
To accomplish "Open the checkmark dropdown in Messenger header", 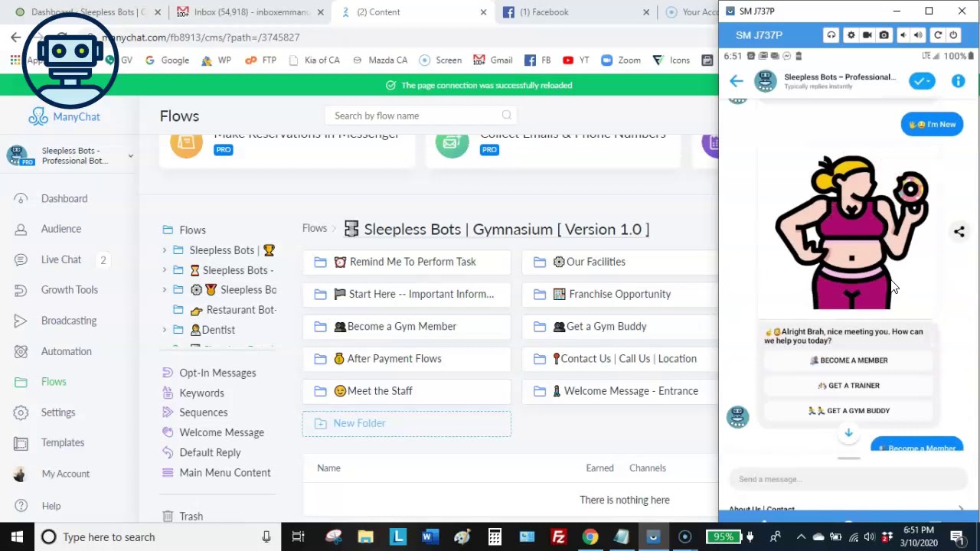I will coord(923,81).
